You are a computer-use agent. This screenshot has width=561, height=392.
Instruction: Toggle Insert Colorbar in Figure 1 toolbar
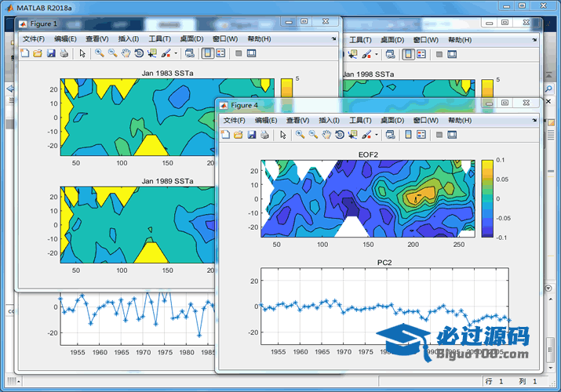(x=207, y=53)
